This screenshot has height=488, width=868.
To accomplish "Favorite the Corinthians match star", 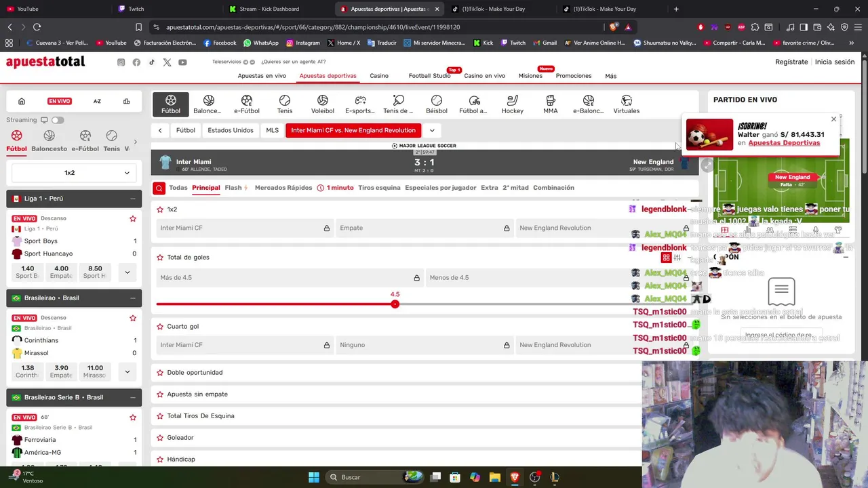I will 133,318.
